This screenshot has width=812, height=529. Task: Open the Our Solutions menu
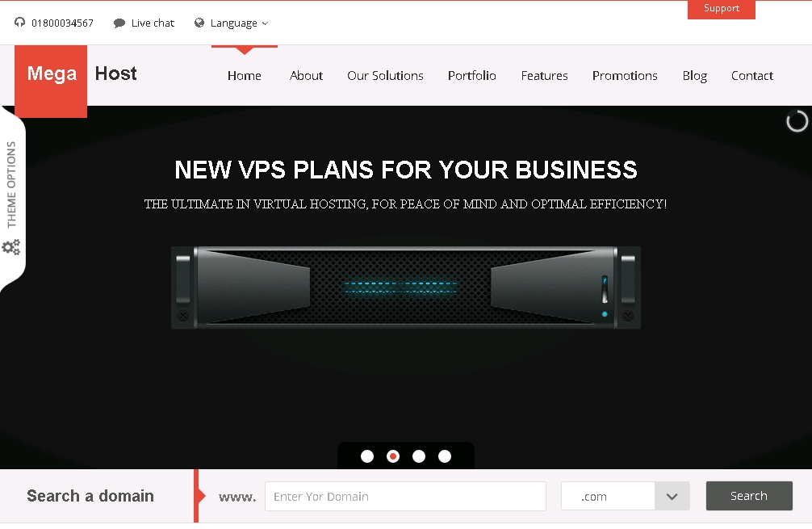(x=385, y=76)
